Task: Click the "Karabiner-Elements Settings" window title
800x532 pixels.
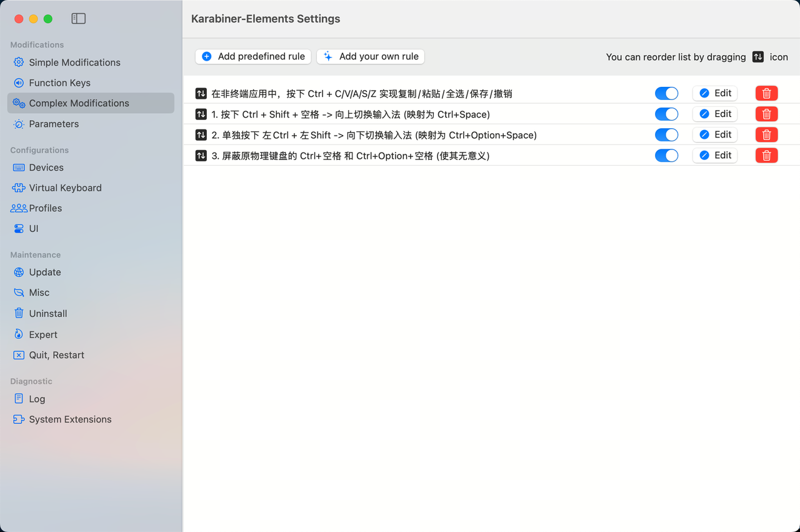Action: pyautogui.click(x=266, y=19)
